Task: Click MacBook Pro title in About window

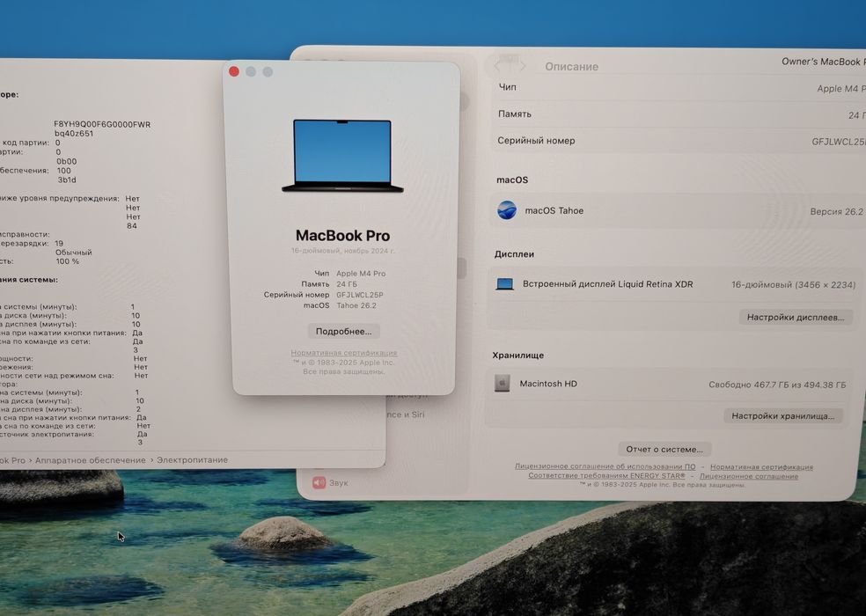Action: coord(343,235)
